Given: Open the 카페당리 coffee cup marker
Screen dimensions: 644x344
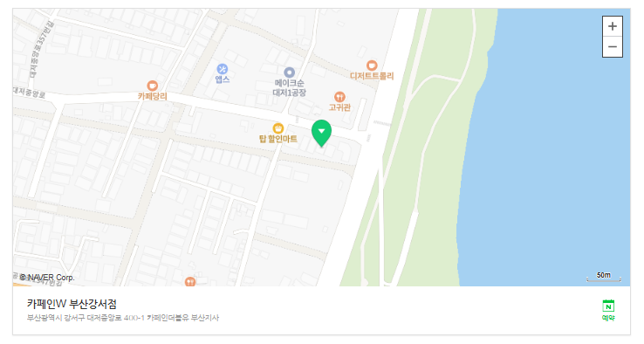Looking at the screenshot, I should click(153, 86).
